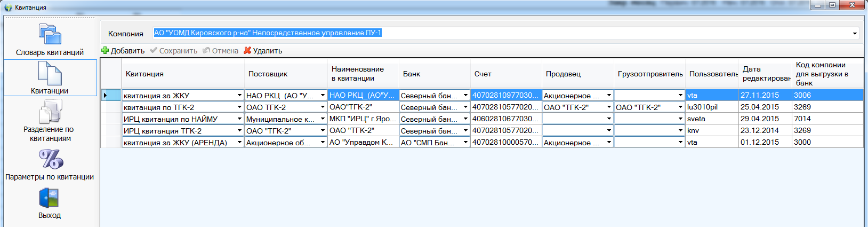Click the Выход exit icon
Screen dimensions: 868x227
coord(49,198)
